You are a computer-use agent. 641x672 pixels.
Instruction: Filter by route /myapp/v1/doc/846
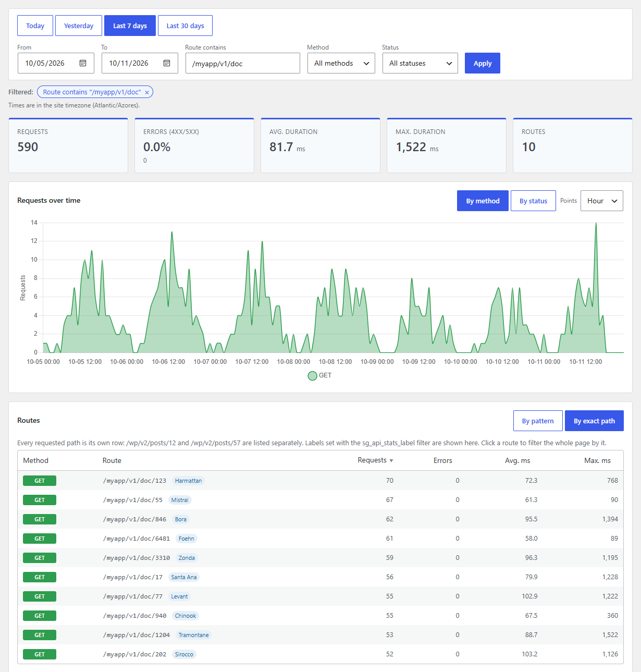pyautogui.click(x=135, y=519)
